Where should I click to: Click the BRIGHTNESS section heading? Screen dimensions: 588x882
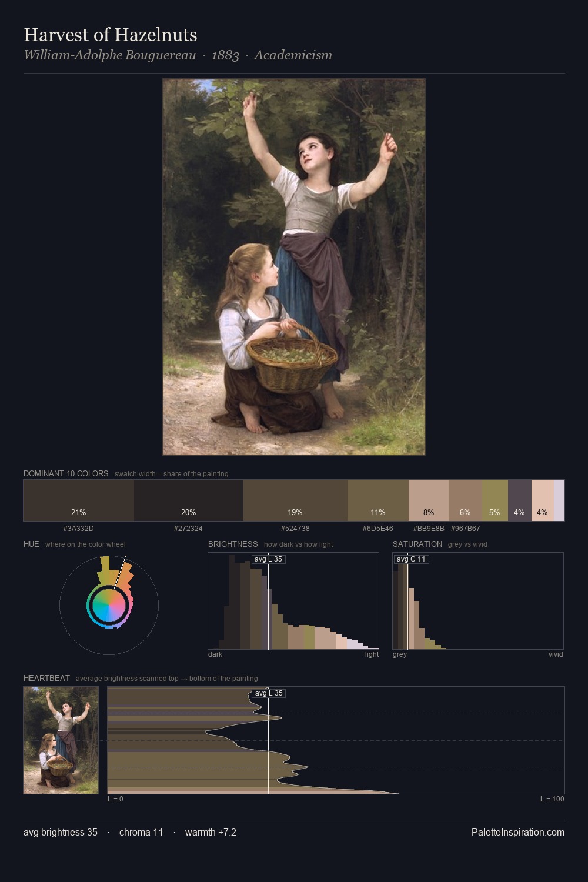click(x=233, y=544)
